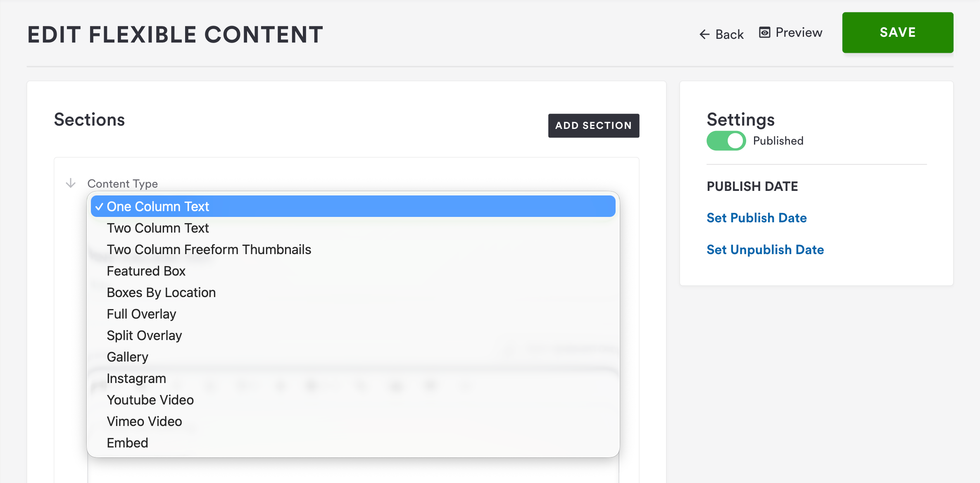Select Embed content type

click(x=127, y=443)
